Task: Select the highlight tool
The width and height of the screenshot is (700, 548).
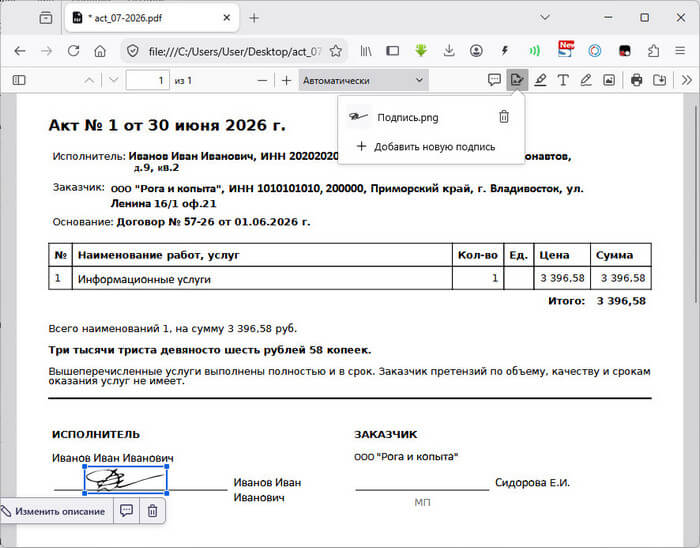Action: [x=540, y=80]
